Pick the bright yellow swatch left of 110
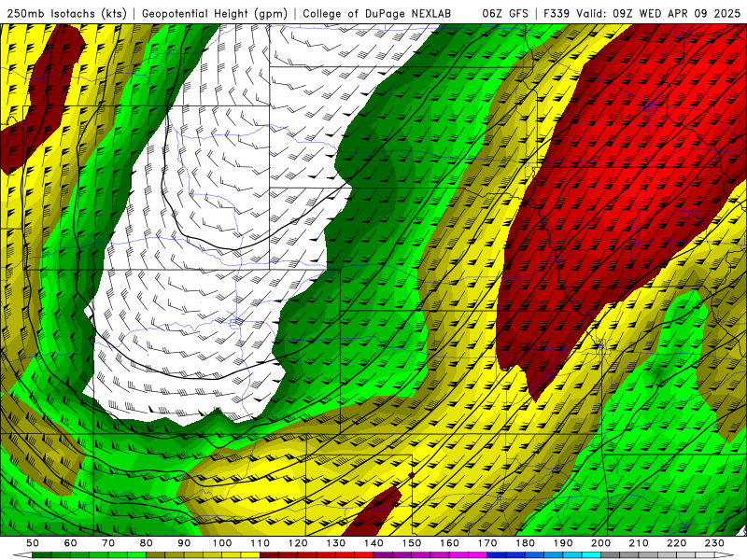This screenshot has width=747, height=560. click(x=250, y=555)
